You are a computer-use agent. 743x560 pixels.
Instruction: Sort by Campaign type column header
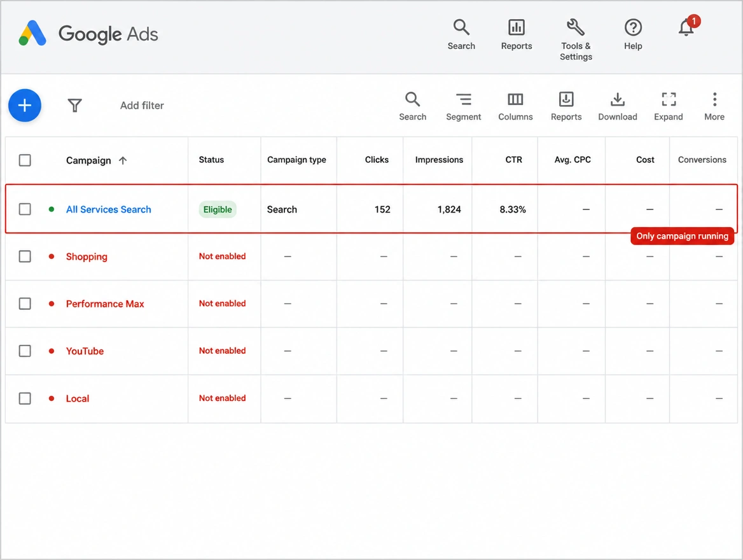(296, 160)
